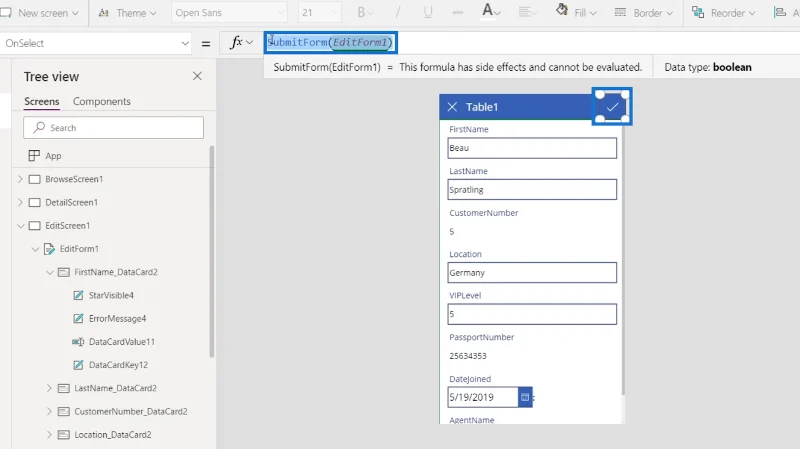The width and height of the screenshot is (800, 449).
Task: Open the DateJoined calendar picker
Action: [525, 397]
